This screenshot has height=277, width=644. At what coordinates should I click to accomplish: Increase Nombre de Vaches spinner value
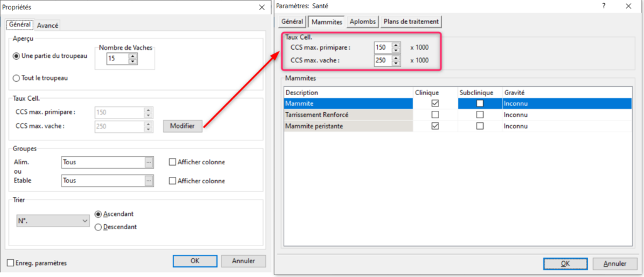[x=132, y=56]
